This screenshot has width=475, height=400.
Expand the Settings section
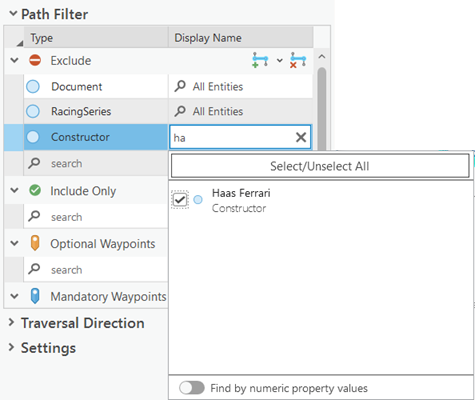[x=12, y=347]
